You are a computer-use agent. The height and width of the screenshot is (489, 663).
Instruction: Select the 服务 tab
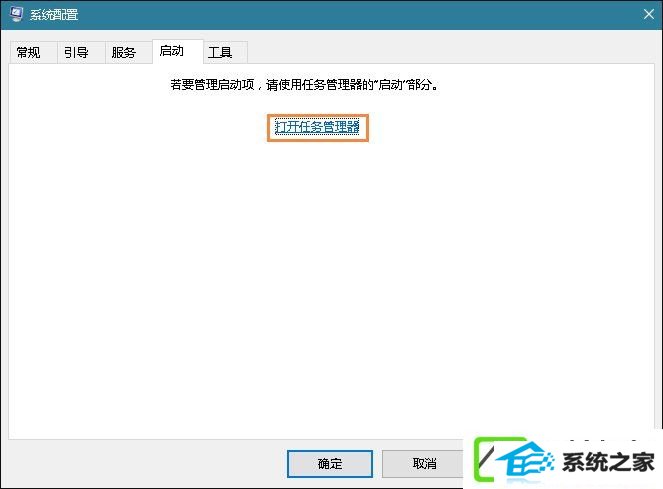click(129, 52)
